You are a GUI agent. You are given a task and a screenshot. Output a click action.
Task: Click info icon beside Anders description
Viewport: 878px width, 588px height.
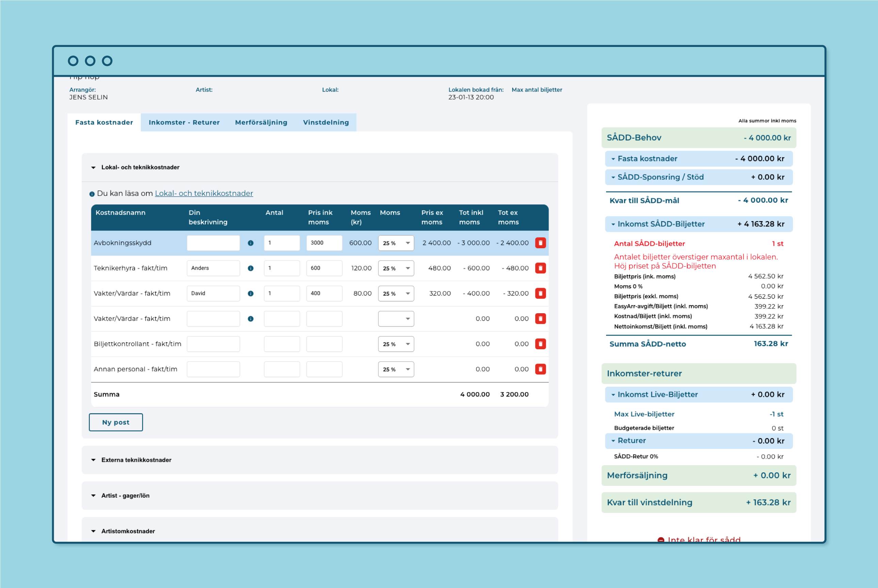pyautogui.click(x=251, y=268)
